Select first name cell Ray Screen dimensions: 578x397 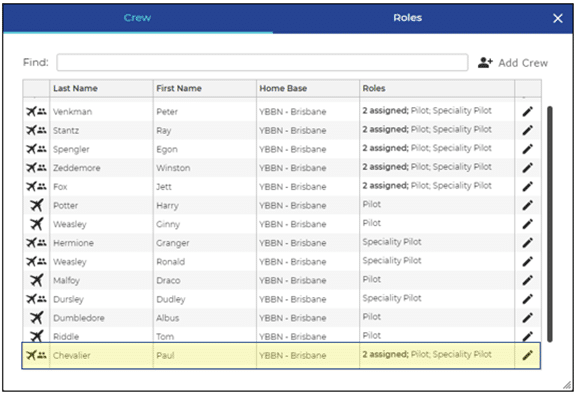pyautogui.click(x=205, y=130)
